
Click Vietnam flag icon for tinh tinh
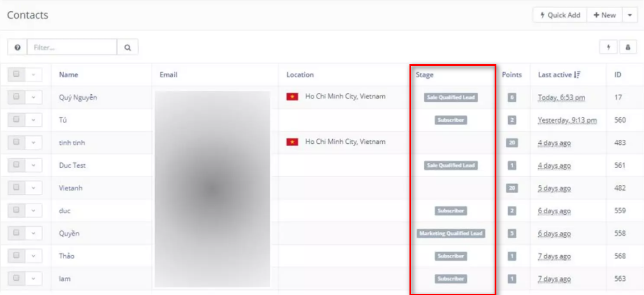point(292,142)
